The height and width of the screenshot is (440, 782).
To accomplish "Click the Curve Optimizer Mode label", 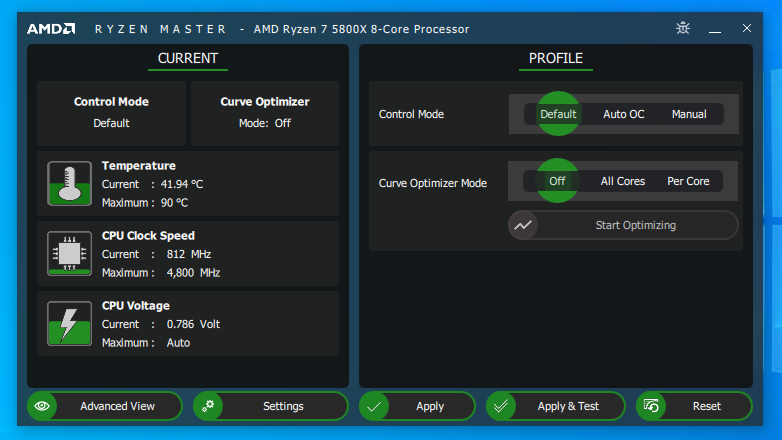I will (x=432, y=183).
